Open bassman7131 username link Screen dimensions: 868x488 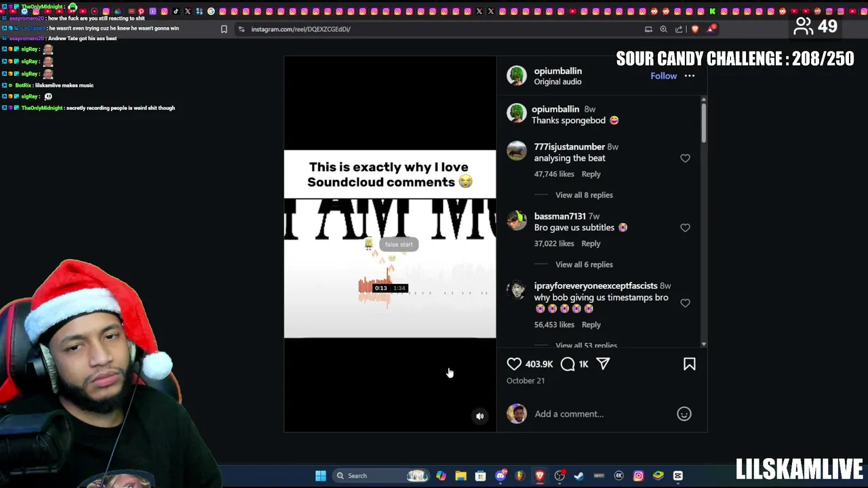(x=559, y=216)
